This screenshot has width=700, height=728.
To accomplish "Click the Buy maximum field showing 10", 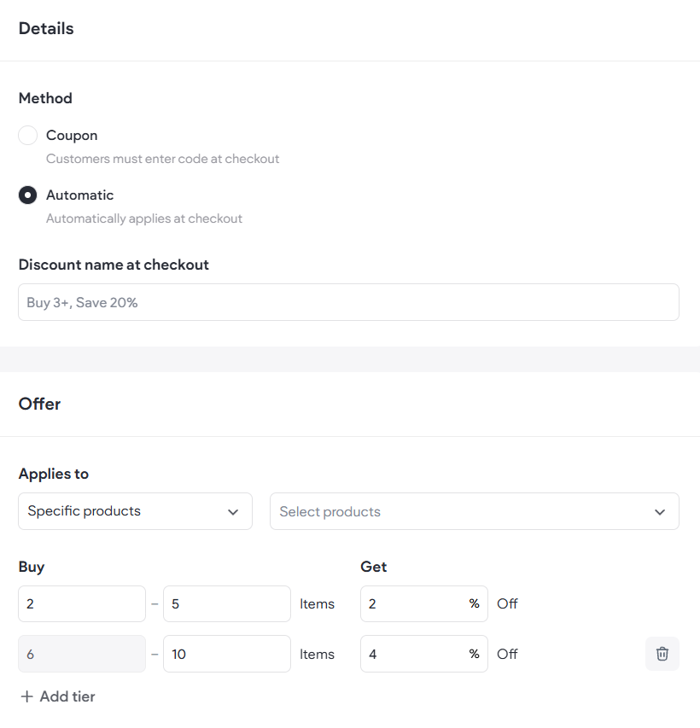I will click(227, 654).
